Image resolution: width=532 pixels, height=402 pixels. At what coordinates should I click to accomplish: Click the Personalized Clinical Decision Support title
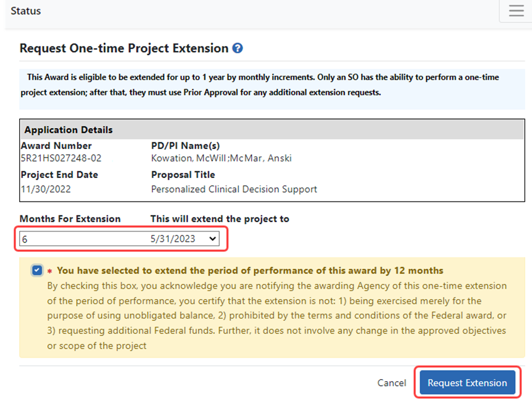point(234,189)
